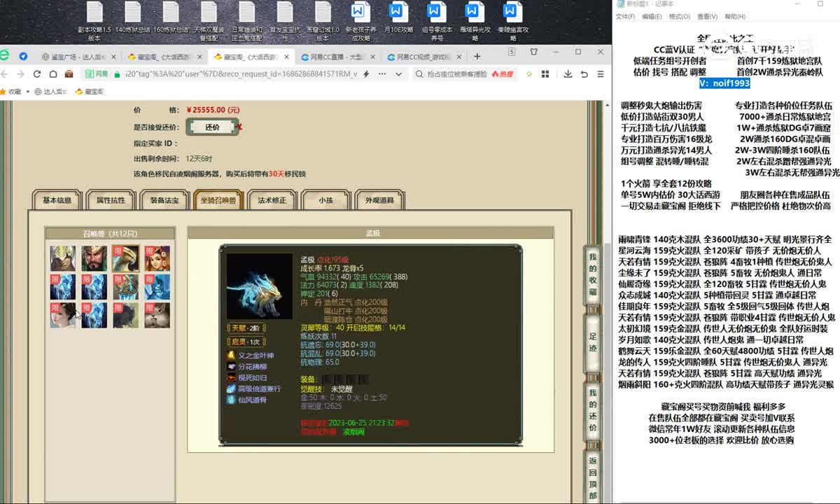
Task: Open desktop file 140炼狱总结
Action: [132, 18]
